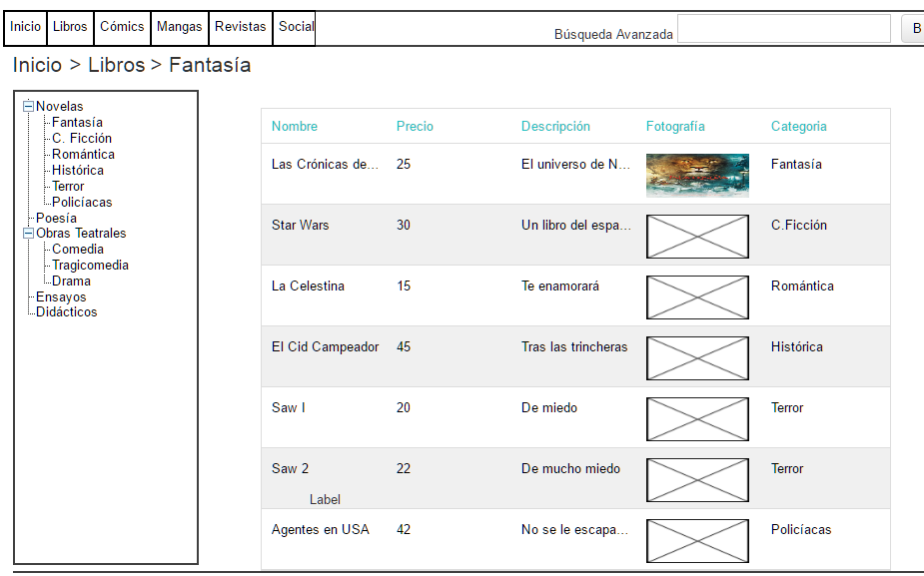Choose Policíacas under Novelas
The width and height of the screenshot is (924, 576).
tap(82, 202)
